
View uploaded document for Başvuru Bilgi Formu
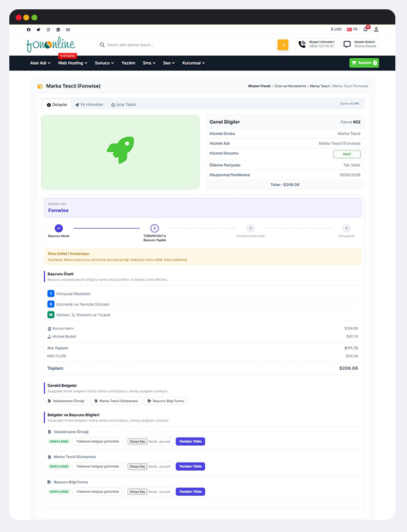click(98, 492)
